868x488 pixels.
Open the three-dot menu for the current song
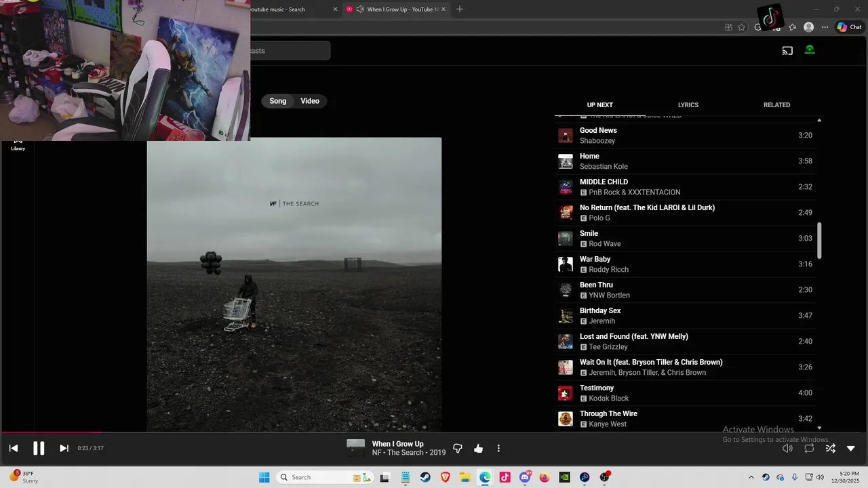(498, 448)
